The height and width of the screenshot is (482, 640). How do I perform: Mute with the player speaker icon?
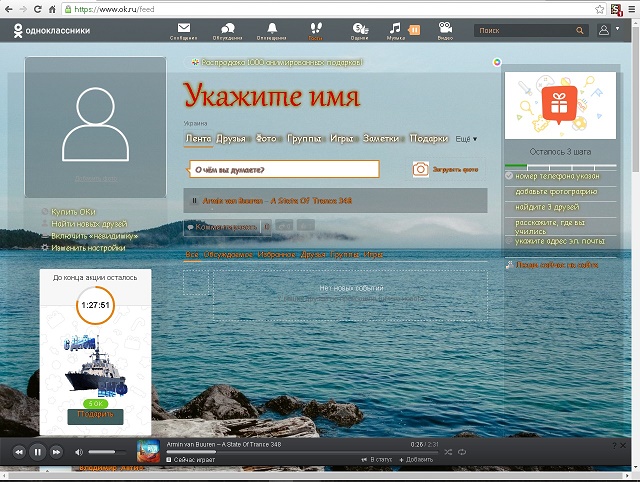(x=79, y=452)
